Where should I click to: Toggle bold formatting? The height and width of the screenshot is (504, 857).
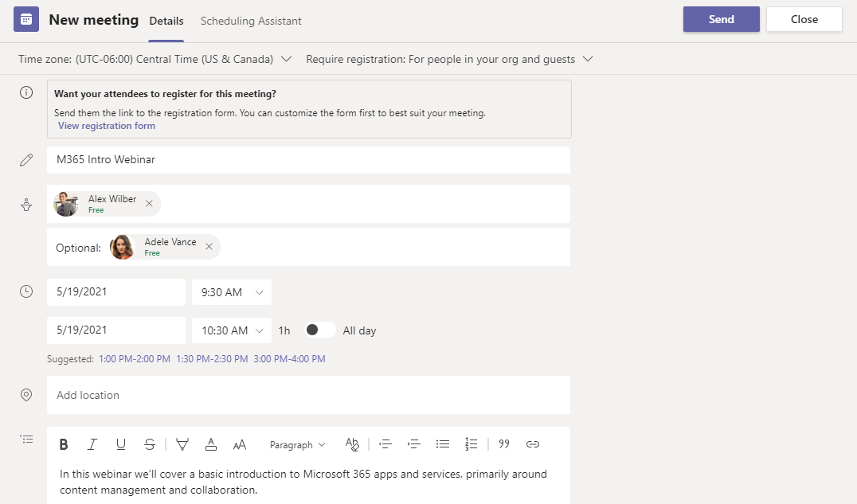[x=64, y=444]
